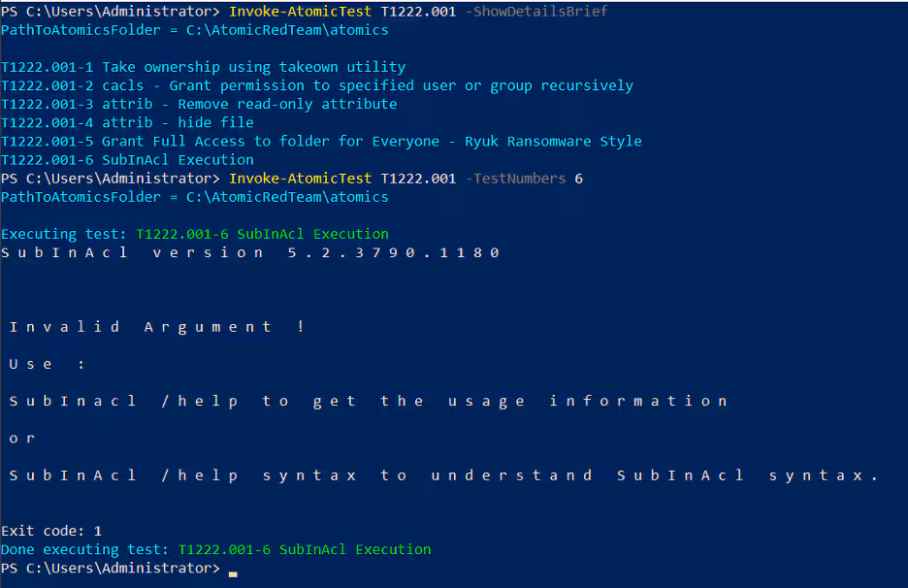Screen dimensions: 908x588
Task: Select the T1222.001-2 cacls grant permission line
Action: tap(316, 85)
